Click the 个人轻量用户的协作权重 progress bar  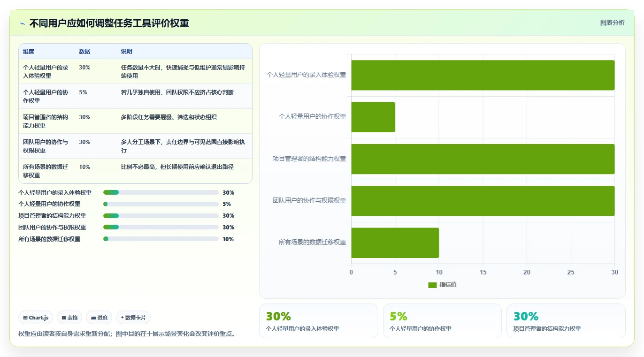[x=161, y=204]
